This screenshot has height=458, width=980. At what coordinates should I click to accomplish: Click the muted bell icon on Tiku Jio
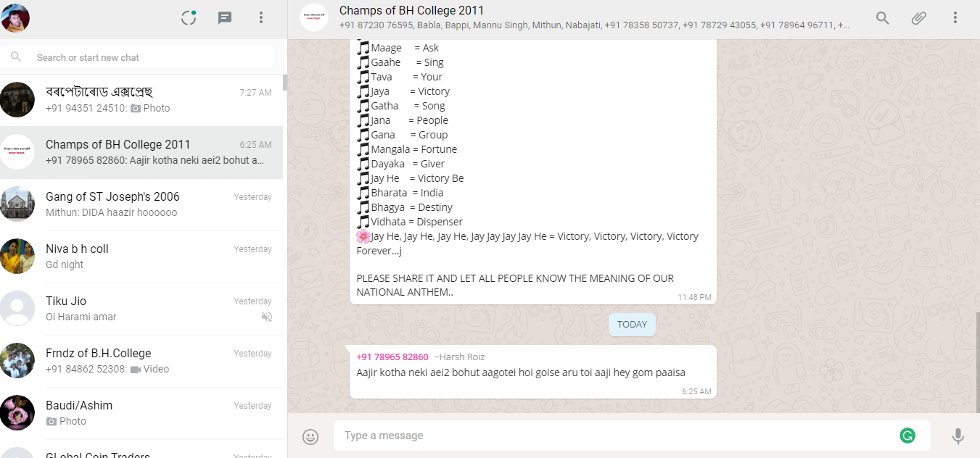pos(267,317)
